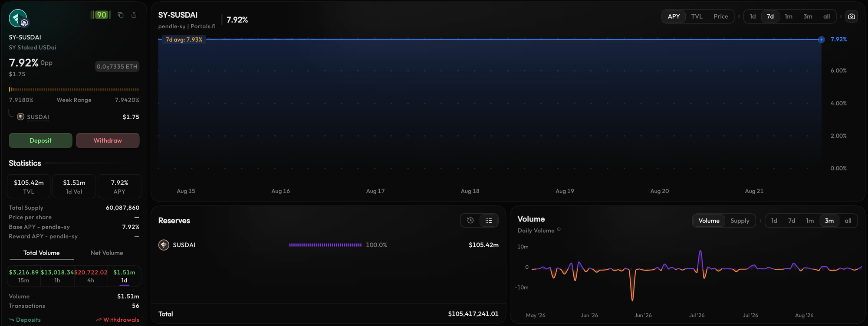Click the green 90 score badge
The image size is (868, 326).
(101, 15)
